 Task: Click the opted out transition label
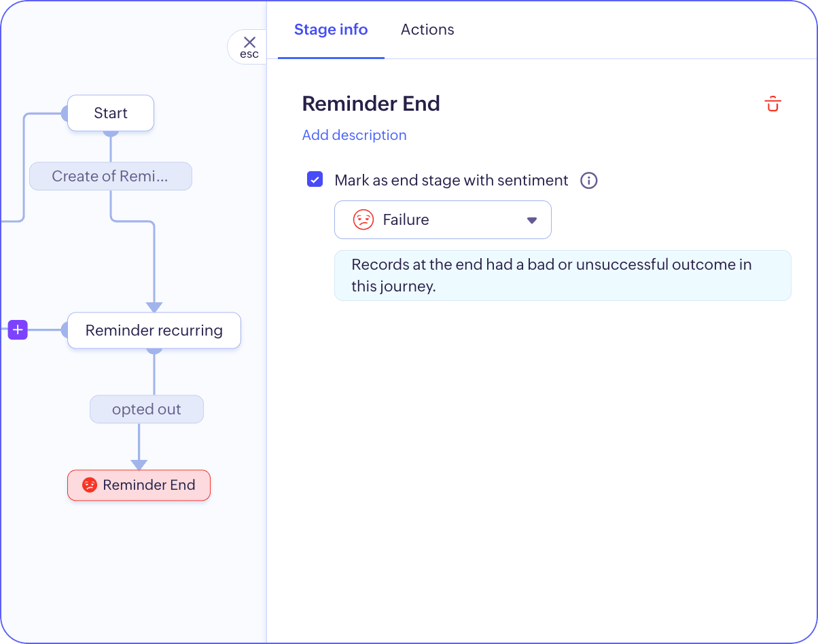[146, 410]
